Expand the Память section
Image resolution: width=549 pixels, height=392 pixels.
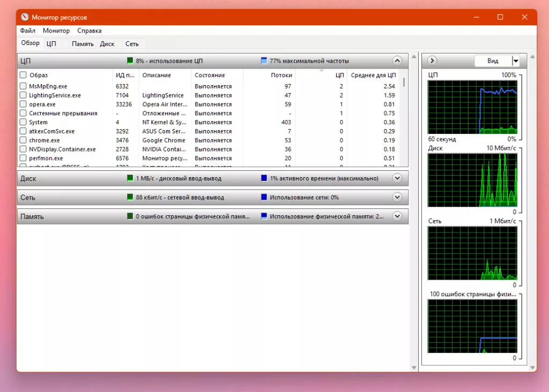point(397,217)
